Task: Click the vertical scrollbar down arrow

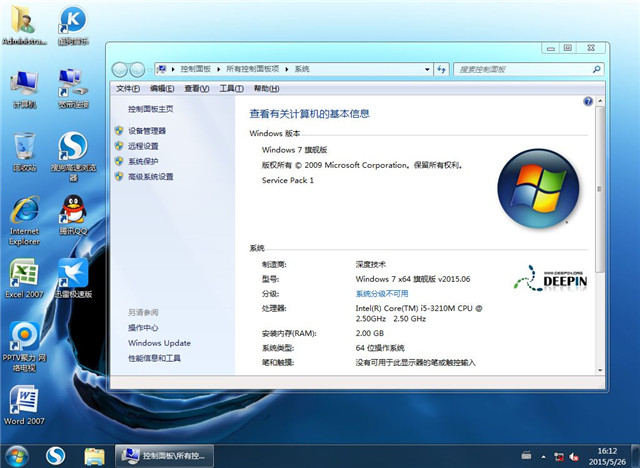Action: (600, 370)
